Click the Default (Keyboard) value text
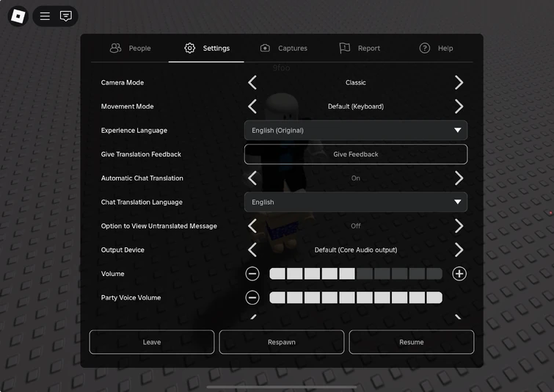Viewport: 554px width, 392px height. pos(355,106)
